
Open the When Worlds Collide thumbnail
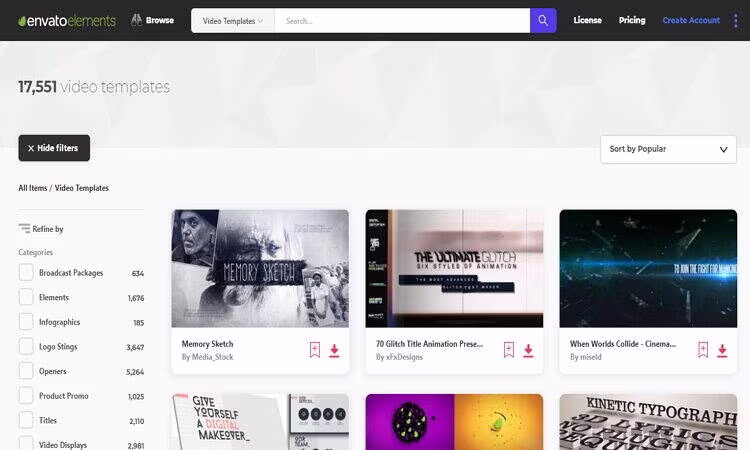tap(648, 268)
